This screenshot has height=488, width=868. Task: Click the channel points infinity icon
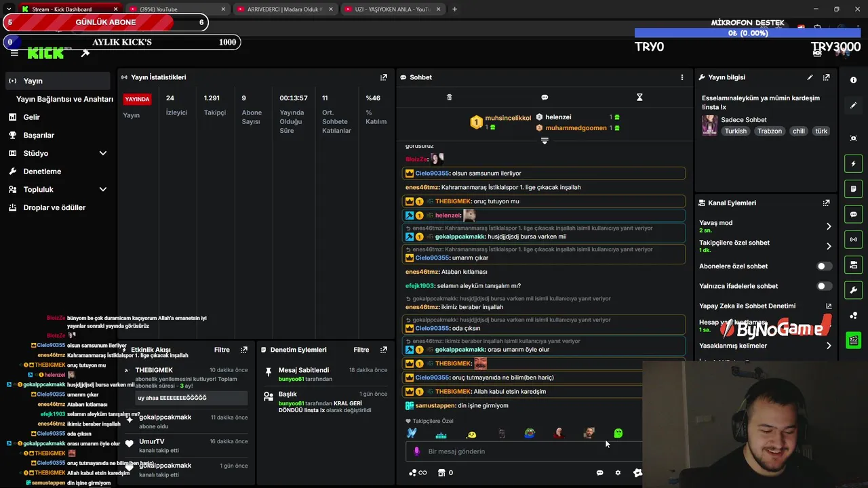pos(418,473)
